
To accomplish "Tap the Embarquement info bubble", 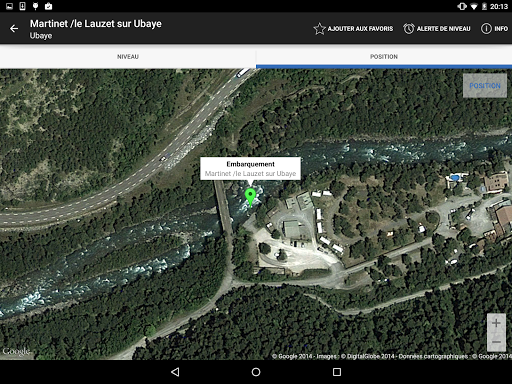I will 250,169.
